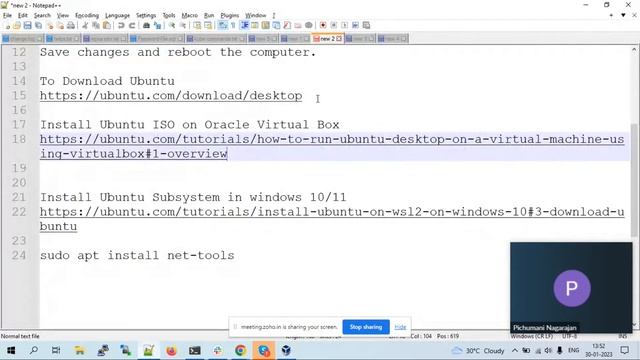Image resolution: width=640 pixels, height=360 pixels.
Task: Toggle the Indent Guide toolbar button
Action: click(244, 25)
